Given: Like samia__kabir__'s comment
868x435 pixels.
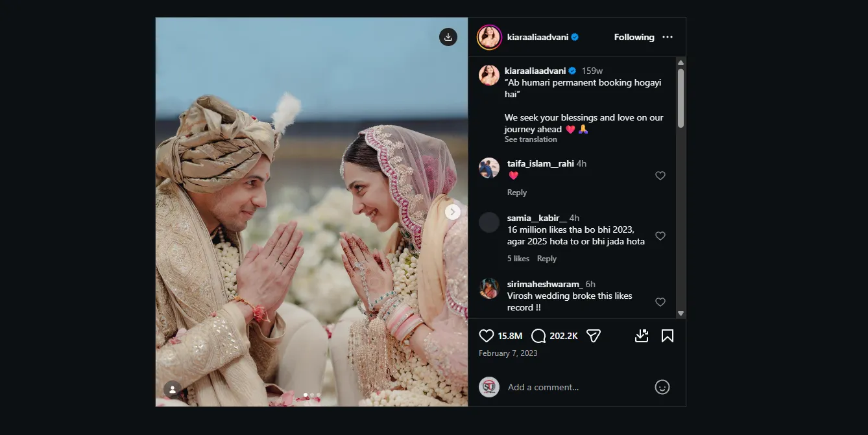Looking at the screenshot, I should 660,236.
